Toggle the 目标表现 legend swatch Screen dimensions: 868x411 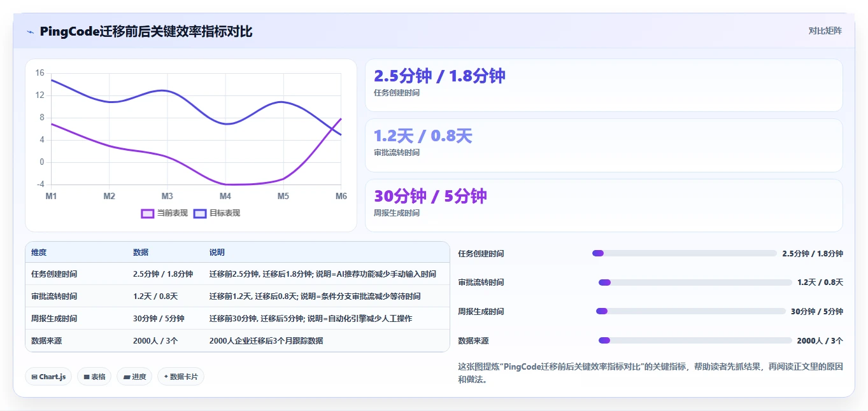200,213
